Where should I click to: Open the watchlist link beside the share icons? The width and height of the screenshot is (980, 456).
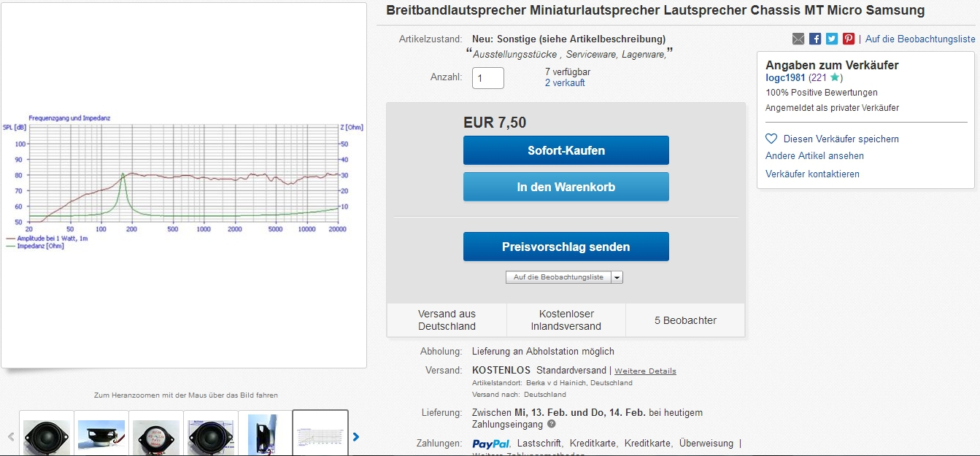[x=920, y=39]
